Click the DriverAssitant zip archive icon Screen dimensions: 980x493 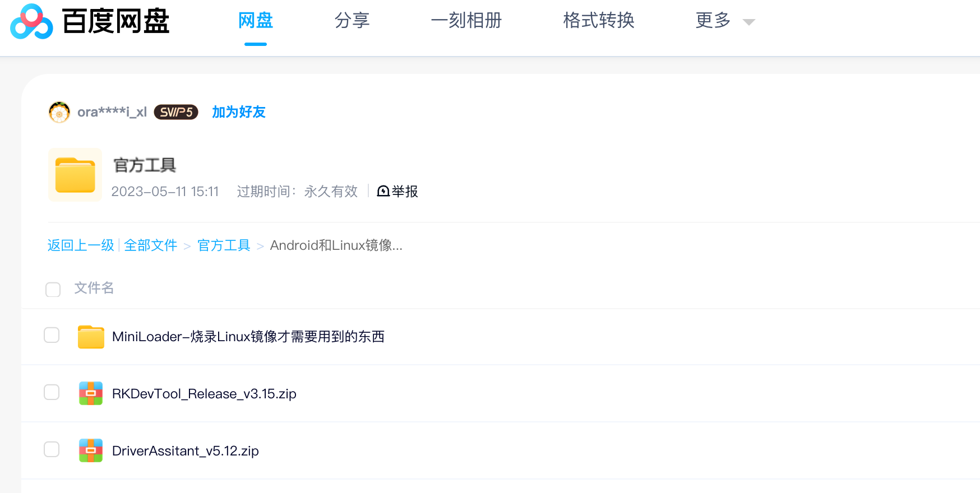point(91,450)
